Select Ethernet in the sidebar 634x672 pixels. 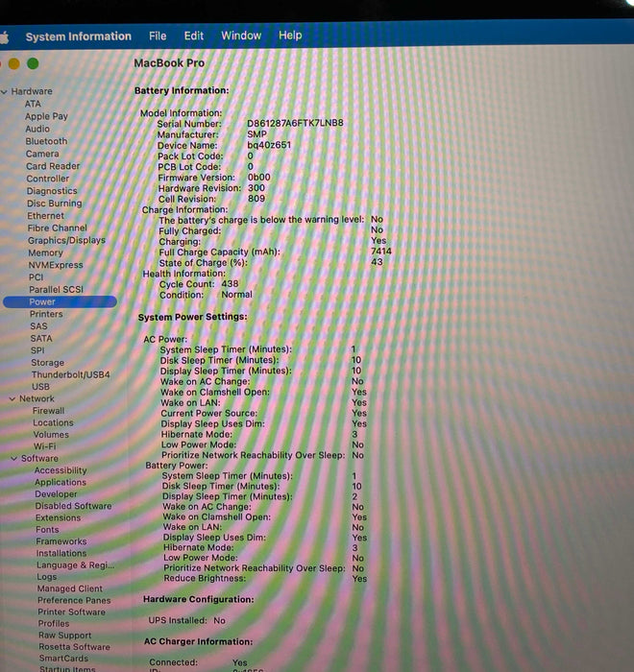tap(45, 216)
